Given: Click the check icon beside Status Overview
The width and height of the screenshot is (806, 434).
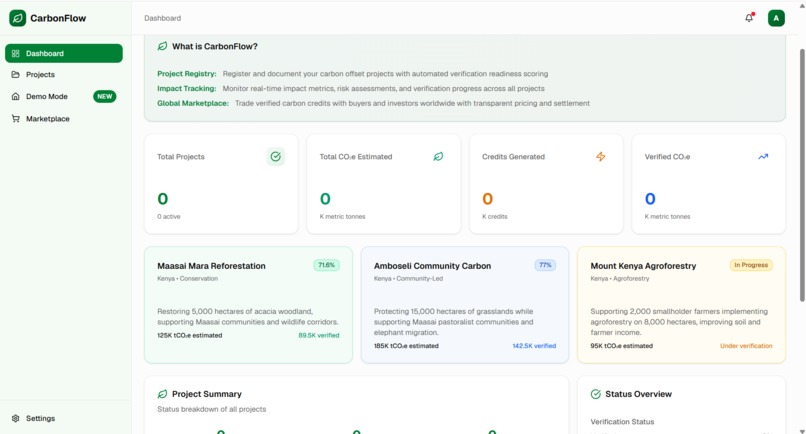Looking at the screenshot, I should coord(596,394).
